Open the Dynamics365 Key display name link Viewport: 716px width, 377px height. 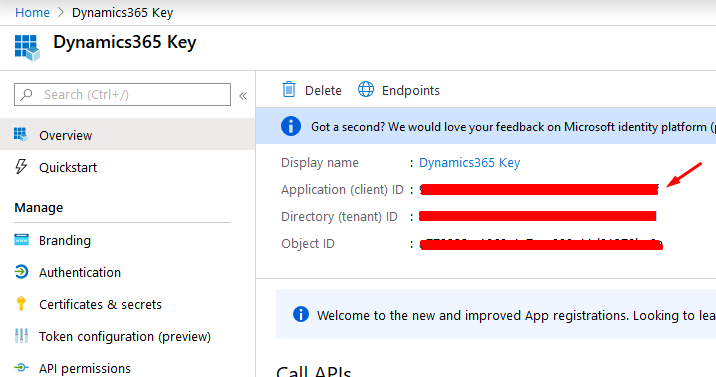pos(469,162)
